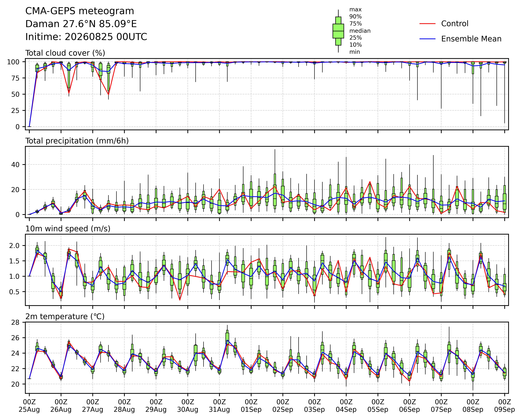The image size is (522, 420).
Task: Click the Control legend label
Action: tap(455, 24)
